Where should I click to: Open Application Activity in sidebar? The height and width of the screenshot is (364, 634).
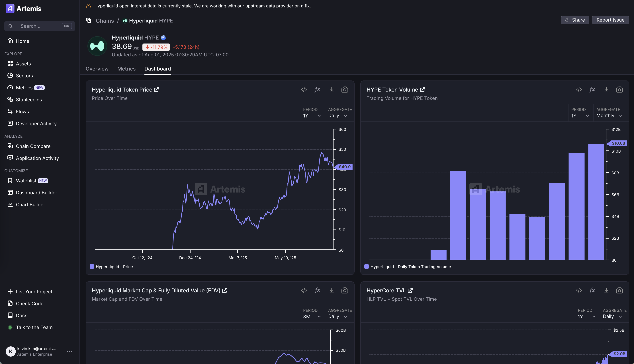click(x=40, y=158)
